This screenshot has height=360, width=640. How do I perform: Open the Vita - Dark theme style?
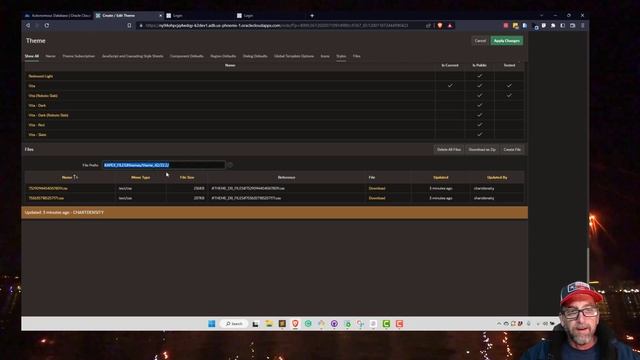(37, 106)
